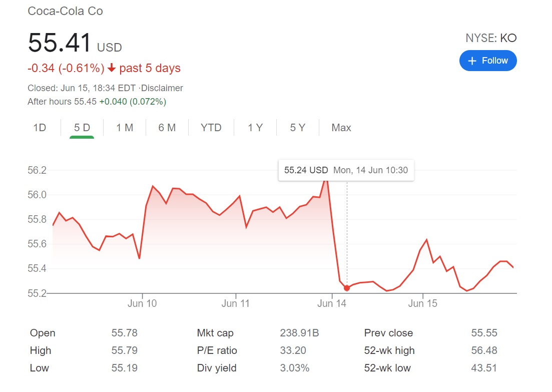Click the Coca-Cola Co company title
Image resolution: width=552 pixels, height=392 pixels.
click(66, 11)
